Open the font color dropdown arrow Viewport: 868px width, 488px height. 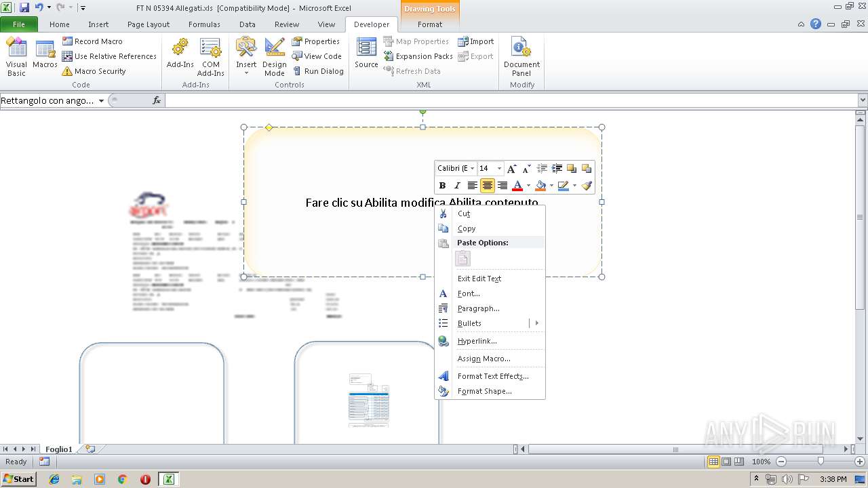pyautogui.click(x=528, y=185)
